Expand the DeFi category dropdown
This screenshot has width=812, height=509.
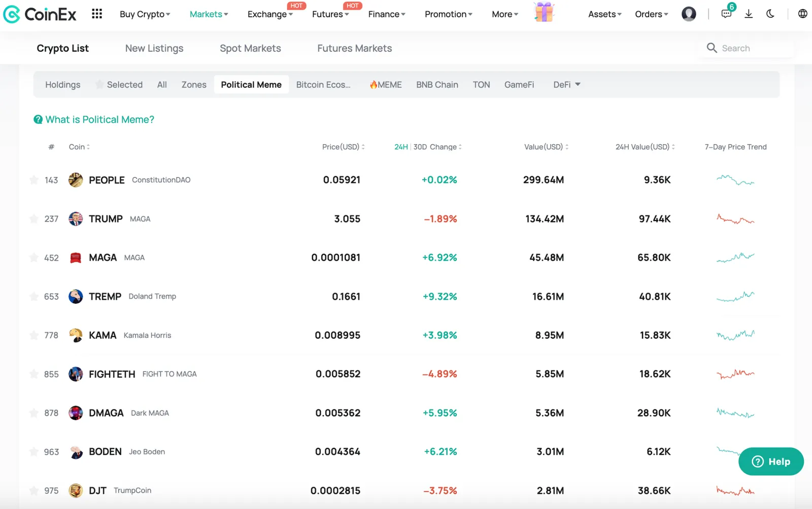(567, 85)
